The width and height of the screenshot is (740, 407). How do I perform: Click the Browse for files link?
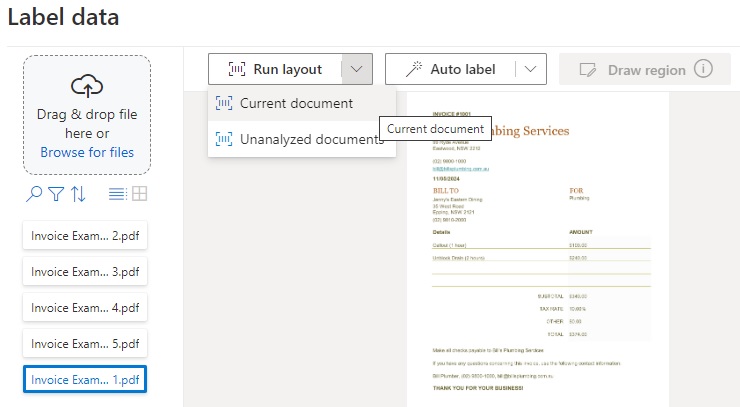(x=87, y=152)
